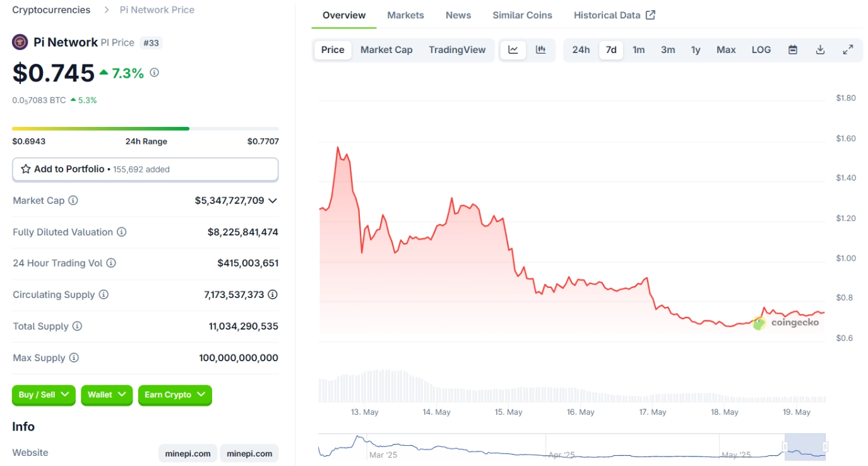Viewport: 868px width, 466px height.
Task: Toggle LOG scale on chart
Action: point(761,50)
